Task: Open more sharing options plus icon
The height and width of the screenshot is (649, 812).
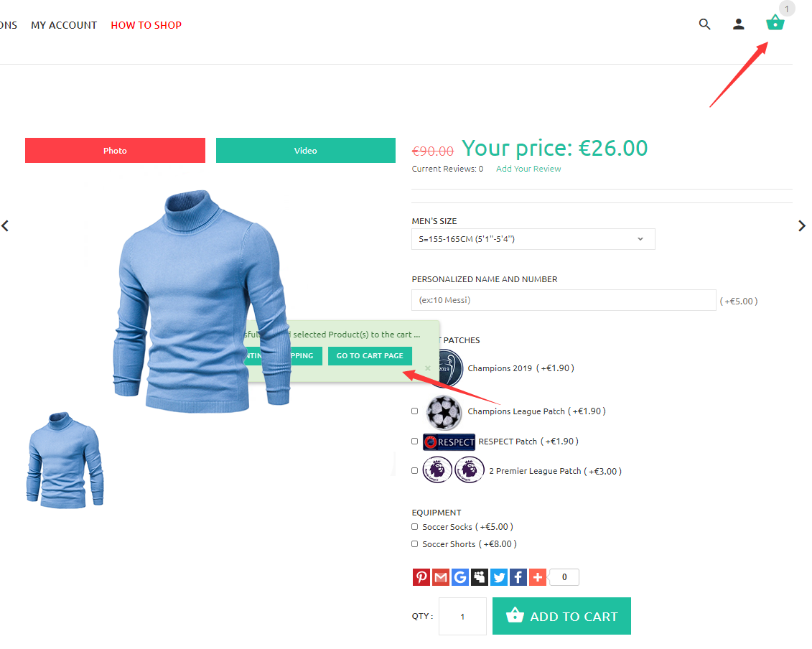Action: point(538,577)
